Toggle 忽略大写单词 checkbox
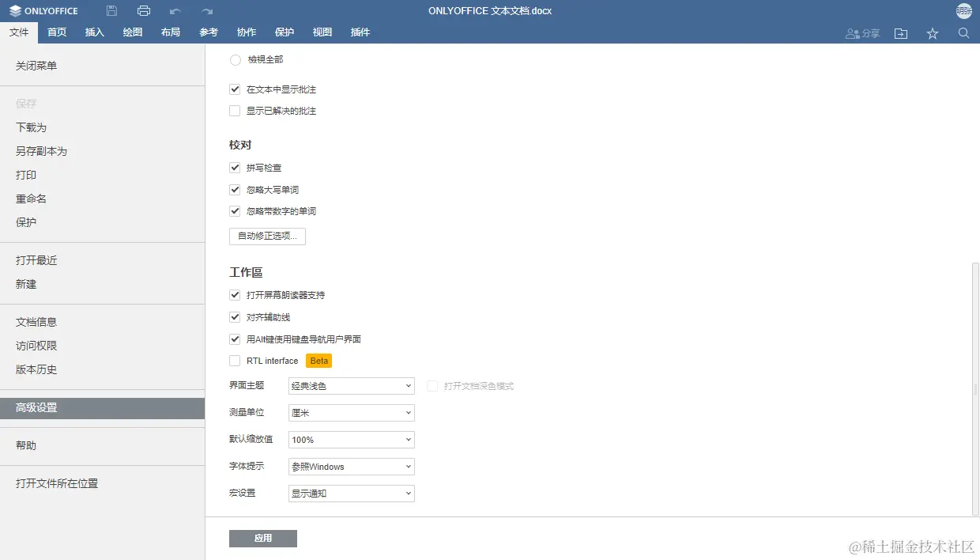Viewport: 980px width, 560px height. click(235, 190)
